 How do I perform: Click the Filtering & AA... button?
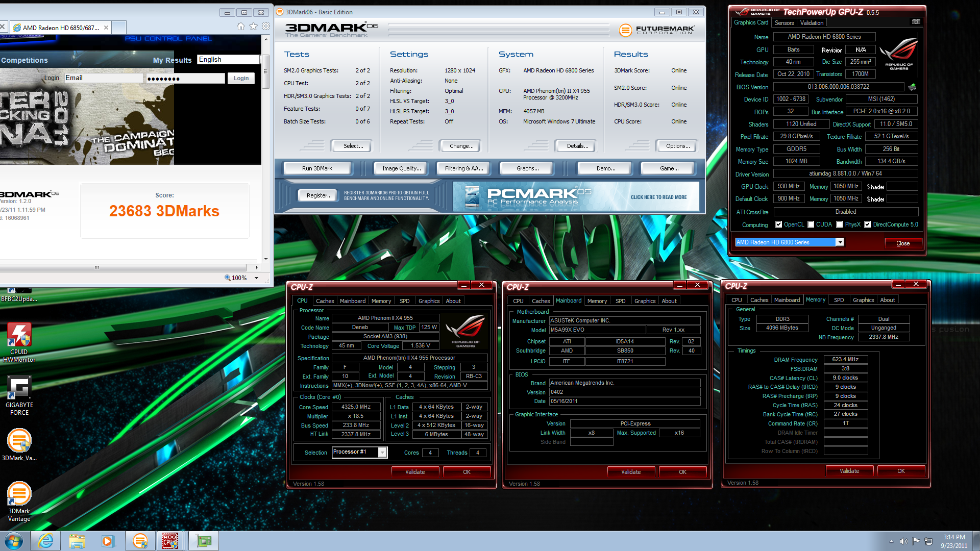coord(463,168)
